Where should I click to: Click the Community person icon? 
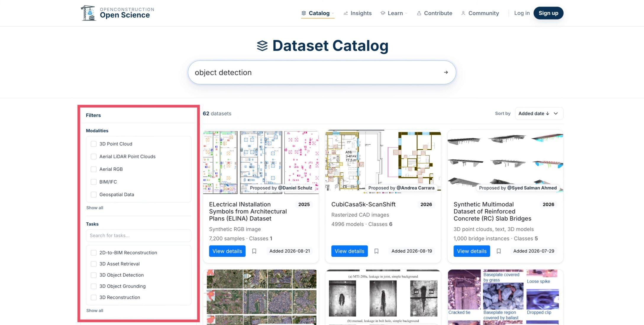463,13
